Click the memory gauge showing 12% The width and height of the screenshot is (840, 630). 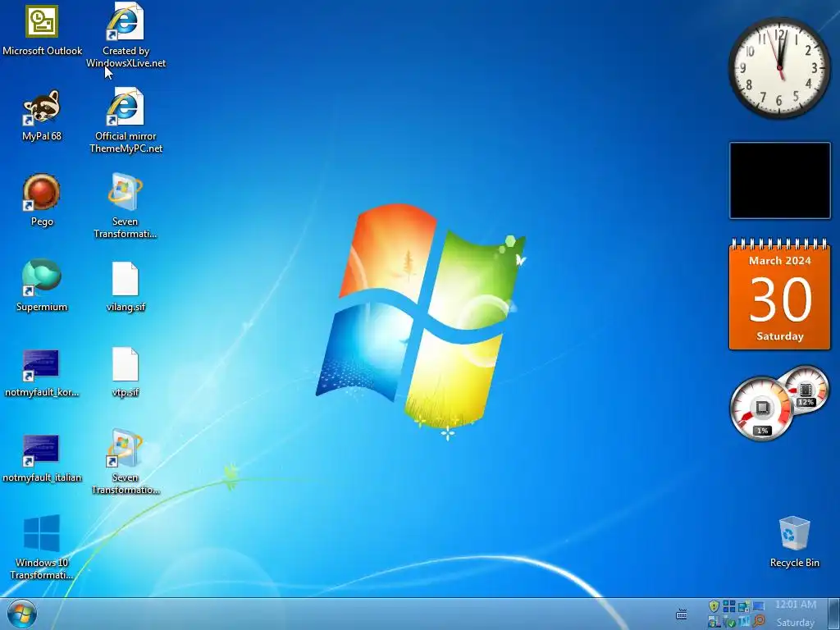(806, 390)
